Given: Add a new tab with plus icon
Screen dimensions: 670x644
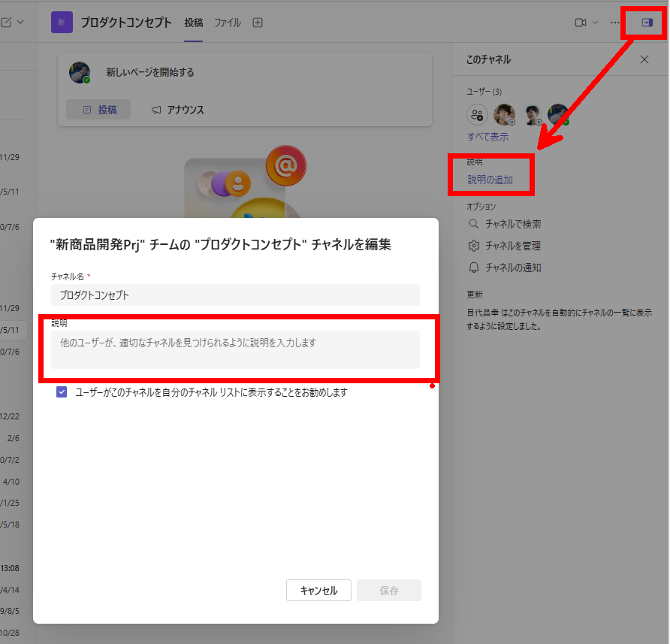Looking at the screenshot, I should (258, 23).
